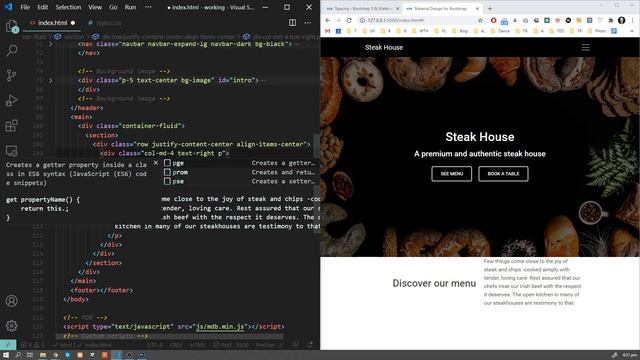
Task: Open the Edit menu
Action: [x=42, y=7]
